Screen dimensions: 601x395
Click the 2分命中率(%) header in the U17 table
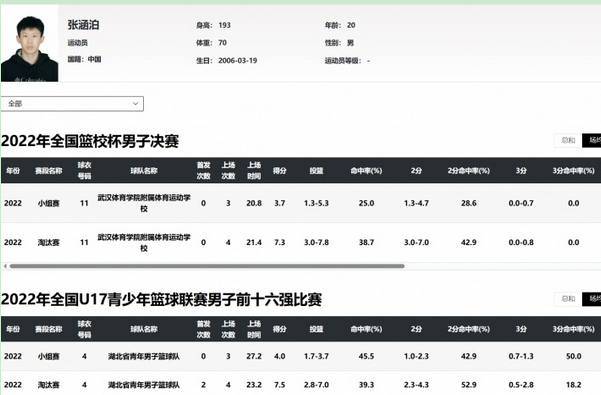(x=468, y=329)
